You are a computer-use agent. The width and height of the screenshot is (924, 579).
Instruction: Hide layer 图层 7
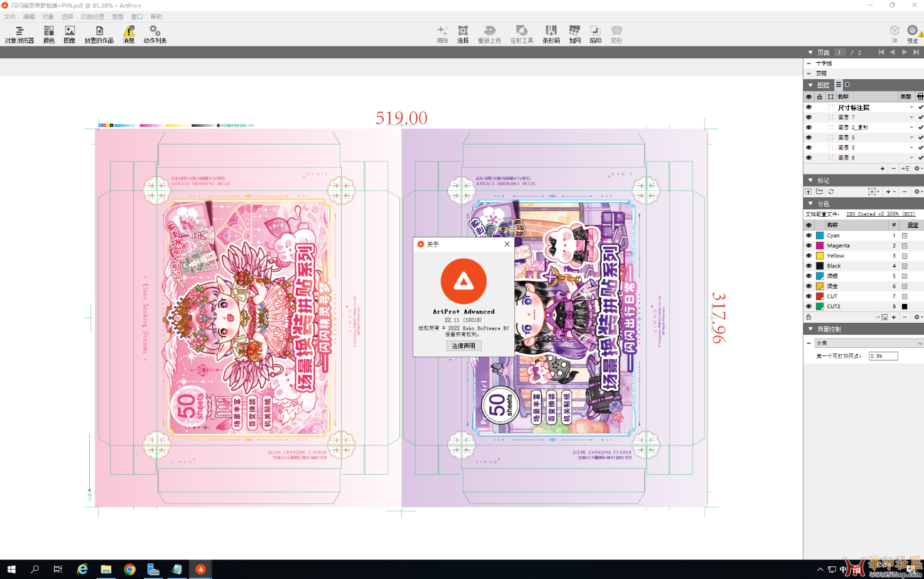pyautogui.click(x=808, y=117)
